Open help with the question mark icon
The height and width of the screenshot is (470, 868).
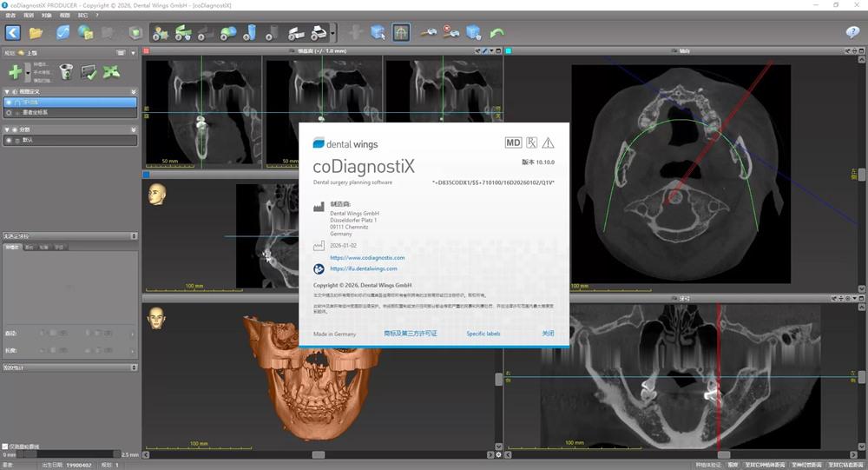(x=852, y=32)
